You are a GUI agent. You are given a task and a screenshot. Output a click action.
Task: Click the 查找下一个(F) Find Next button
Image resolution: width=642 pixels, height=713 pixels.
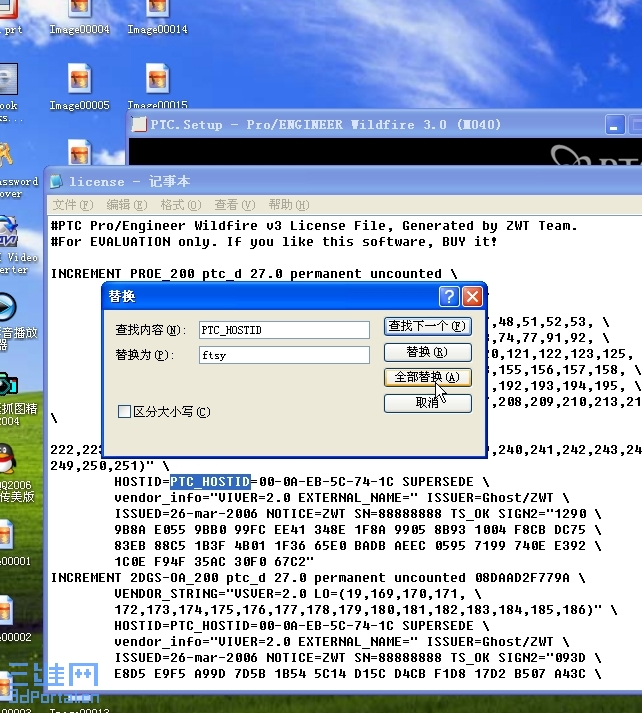coord(427,326)
